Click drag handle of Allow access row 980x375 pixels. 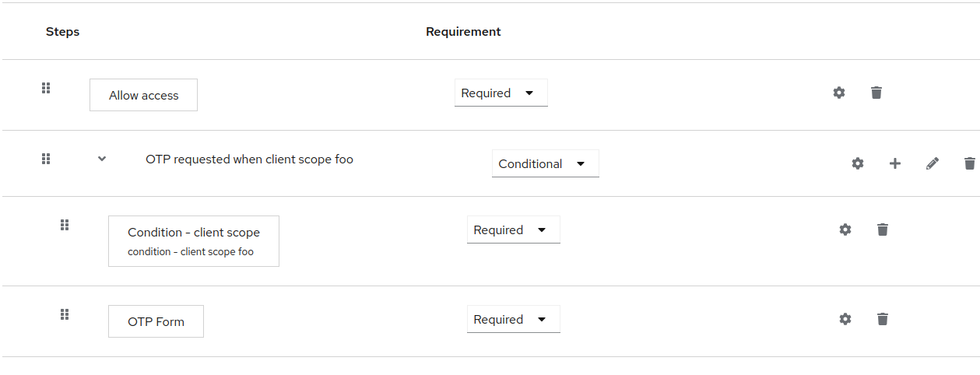pyautogui.click(x=46, y=88)
